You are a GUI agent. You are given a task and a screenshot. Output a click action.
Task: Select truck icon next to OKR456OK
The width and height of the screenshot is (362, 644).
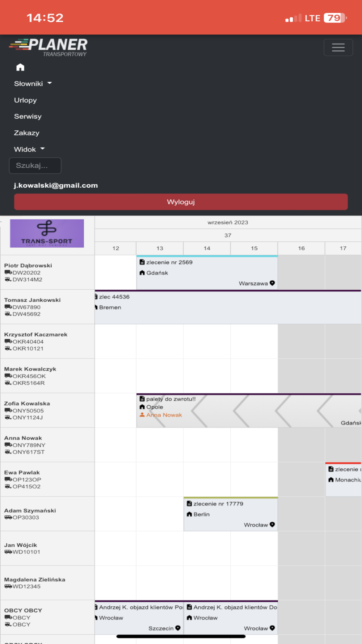(x=8, y=376)
